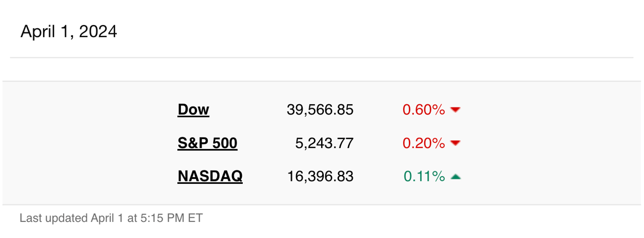
Task: Follow the NASDAQ index link
Action: point(210,177)
